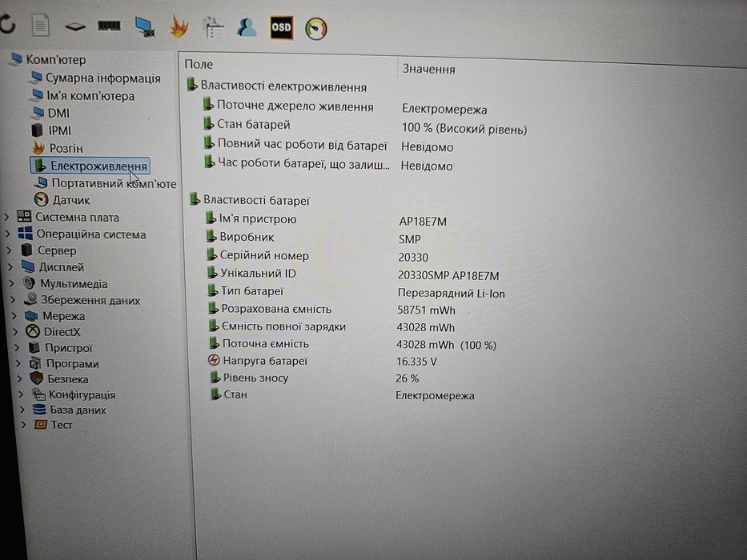Expand the Мережа node

click(x=14, y=316)
